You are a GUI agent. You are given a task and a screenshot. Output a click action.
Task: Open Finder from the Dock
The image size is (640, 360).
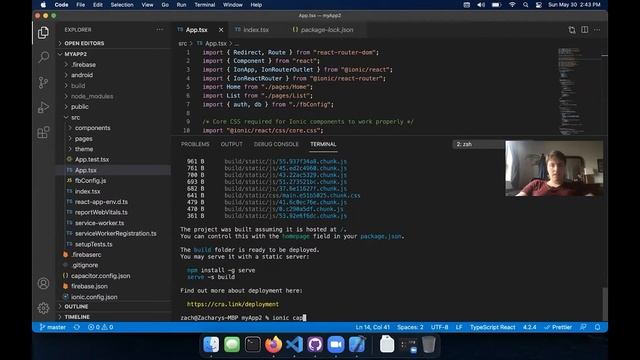211,344
